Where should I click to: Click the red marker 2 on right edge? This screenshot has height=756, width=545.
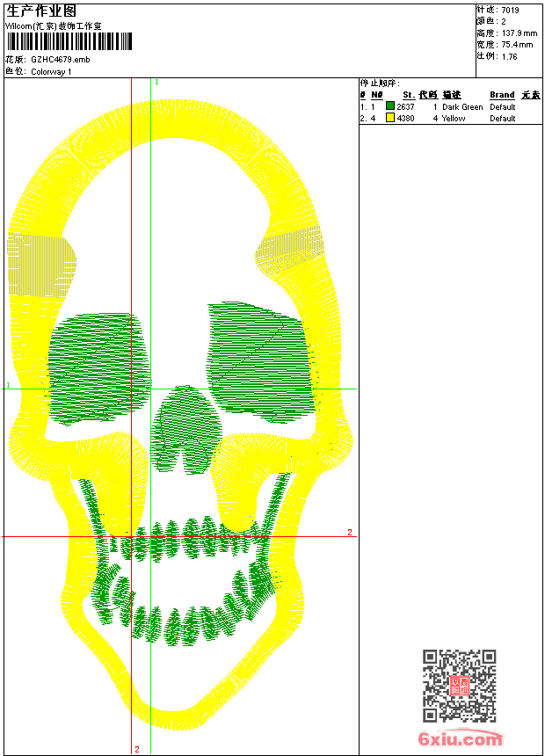[x=349, y=533]
